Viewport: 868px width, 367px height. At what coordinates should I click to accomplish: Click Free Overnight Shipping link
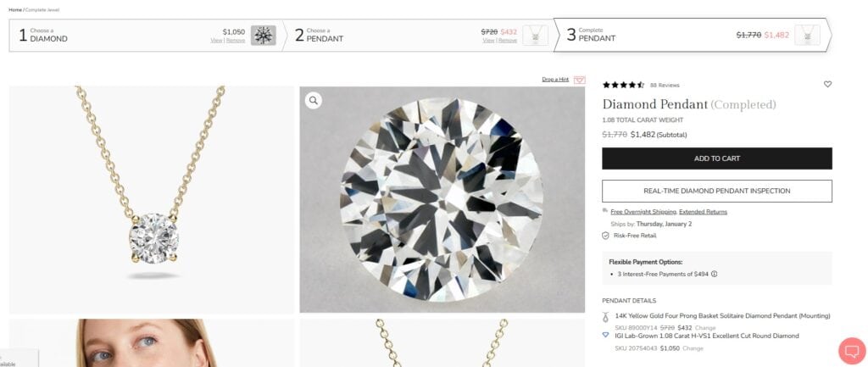(x=643, y=212)
